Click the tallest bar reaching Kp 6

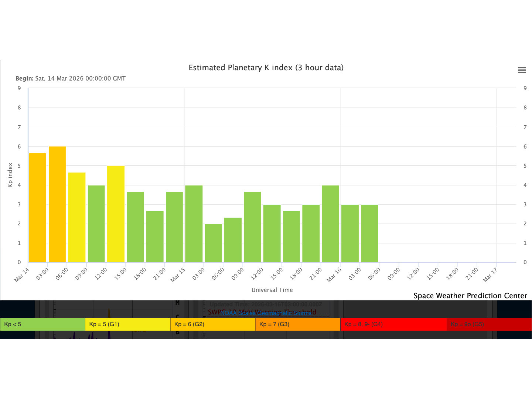(57, 204)
